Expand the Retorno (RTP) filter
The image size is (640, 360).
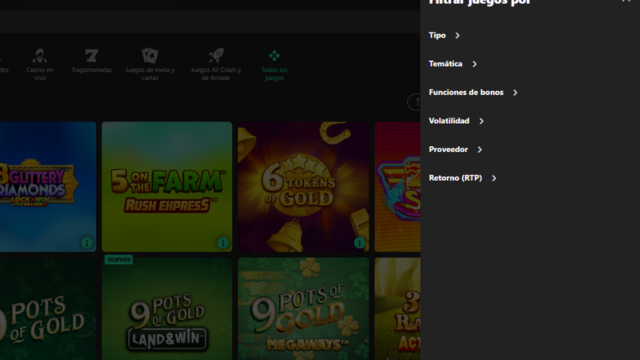tap(462, 178)
